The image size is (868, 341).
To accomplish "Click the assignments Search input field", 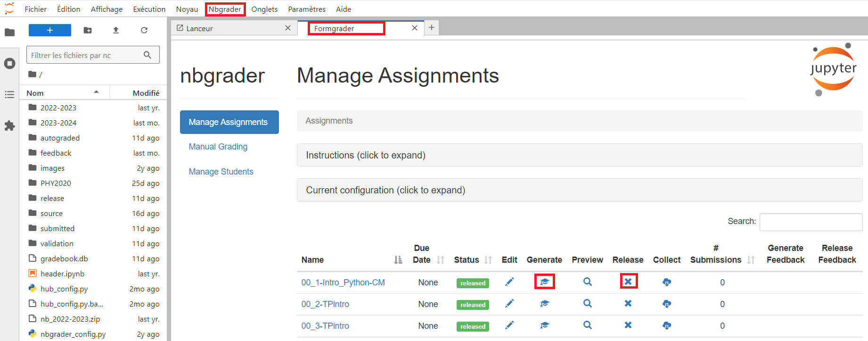I will pyautogui.click(x=811, y=222).
